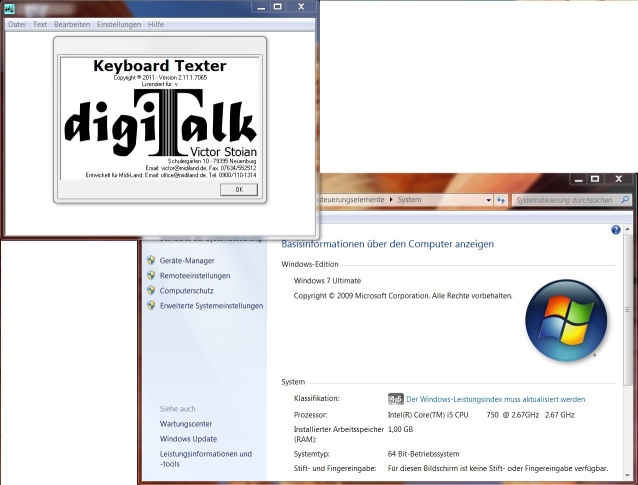Open Leistungsinformationen und -tools link

pyautogui.click(x=206, y=459)
